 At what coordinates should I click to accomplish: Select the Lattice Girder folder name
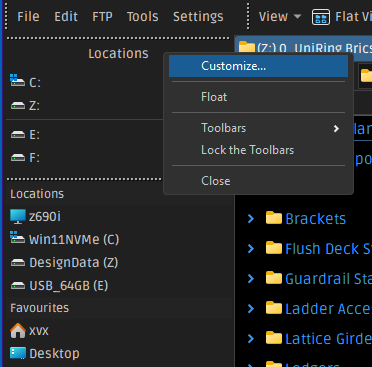(x=328, y=339)
